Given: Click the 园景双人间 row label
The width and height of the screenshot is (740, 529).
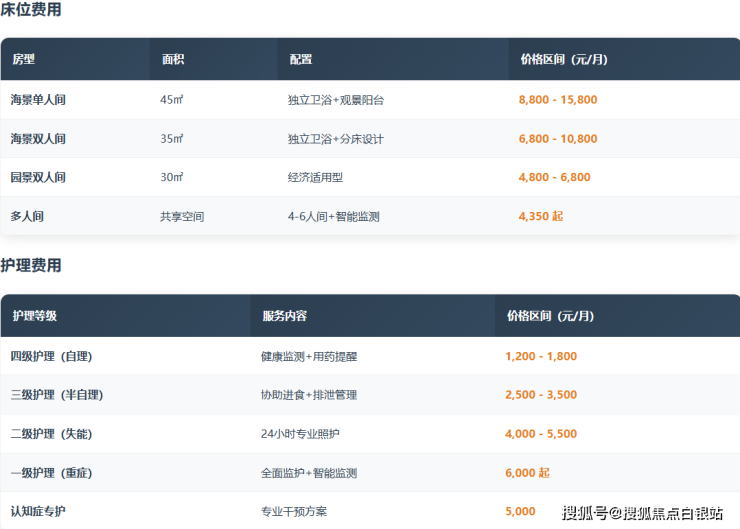Looking at the screenshot, I should pyautogui.click(x=38, y=177).
